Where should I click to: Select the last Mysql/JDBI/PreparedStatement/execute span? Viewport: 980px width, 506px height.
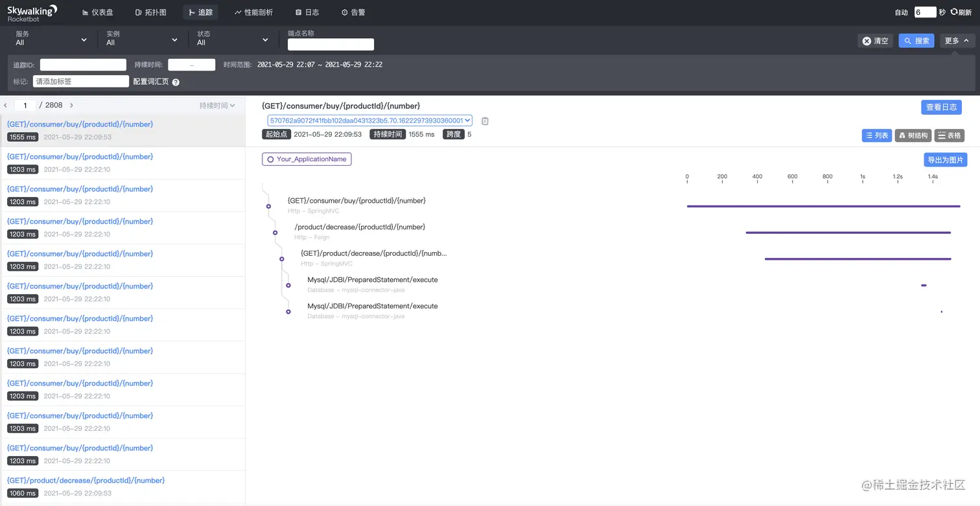(x=373, y=310)
